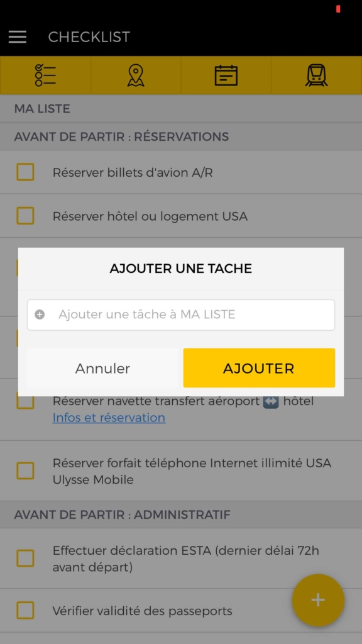Collapse the AVANT DE PARTIR : ADMINISTRATIF section
362x644 pixels.
(x=181, y=514)
